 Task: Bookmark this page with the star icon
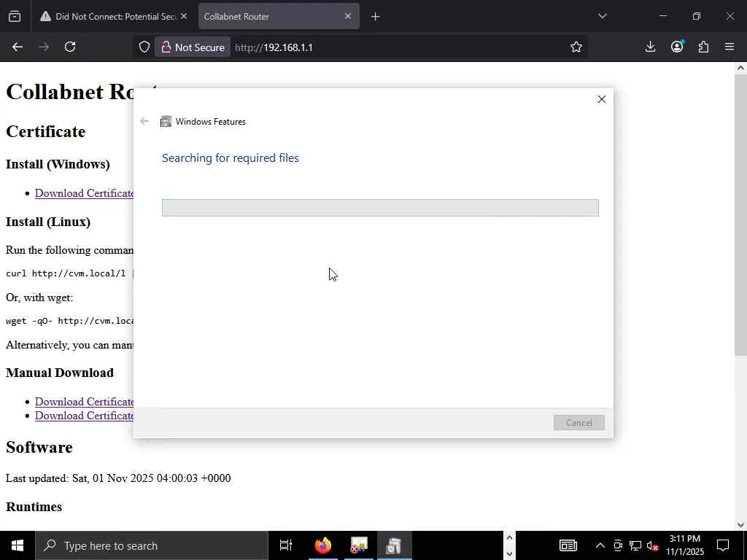(x=576, y=47)
